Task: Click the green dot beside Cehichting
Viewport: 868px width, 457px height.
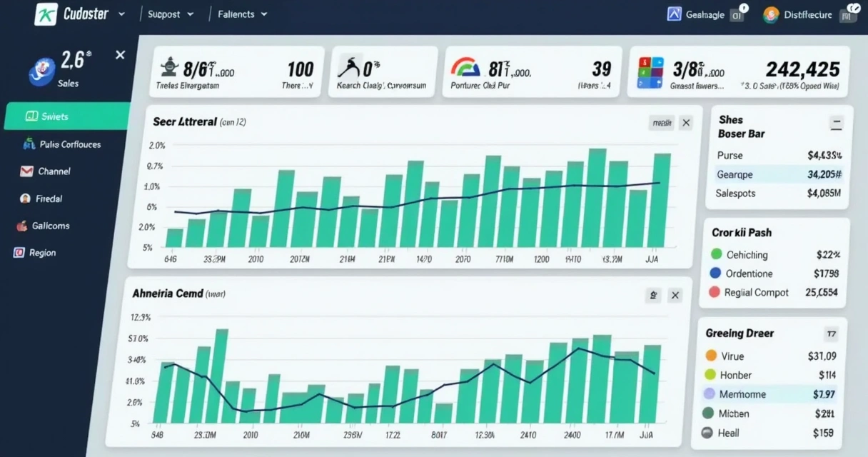Action: (716, 254)
